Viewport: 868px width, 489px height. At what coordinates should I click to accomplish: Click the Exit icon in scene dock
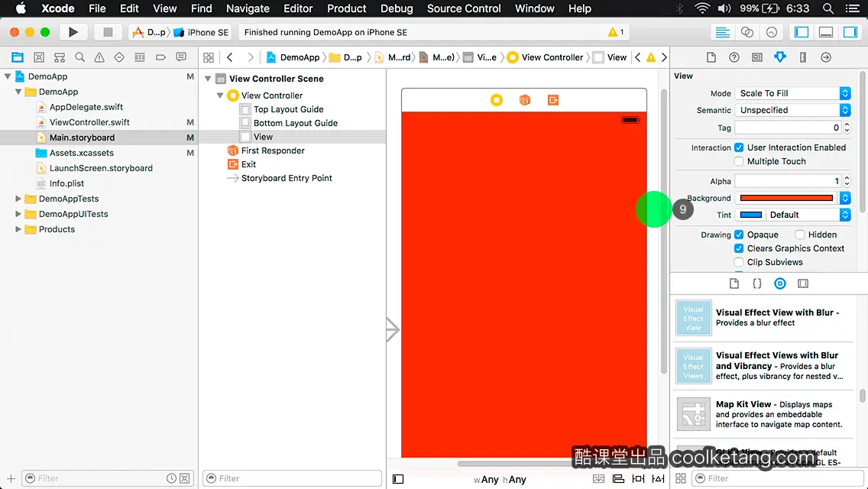pos(553,99)
